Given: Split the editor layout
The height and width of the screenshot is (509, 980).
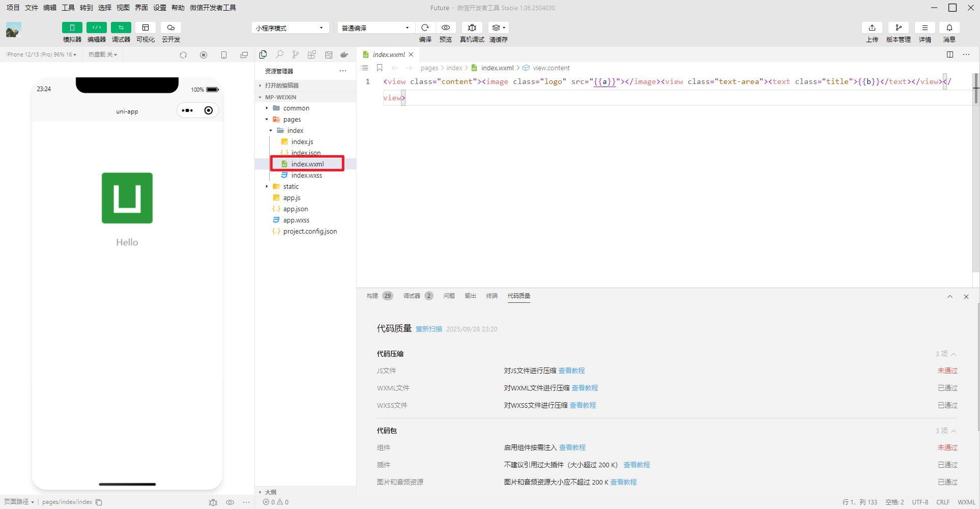Looking at the screenshot, I should pyautogui.click(x=950, y=54).
